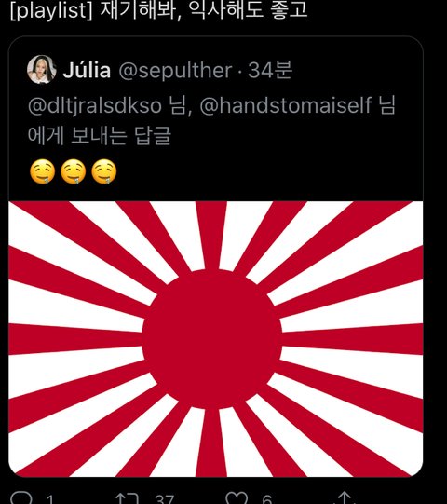Click the reply count 1
447x504 pixels.
click(x=49, y=499)
